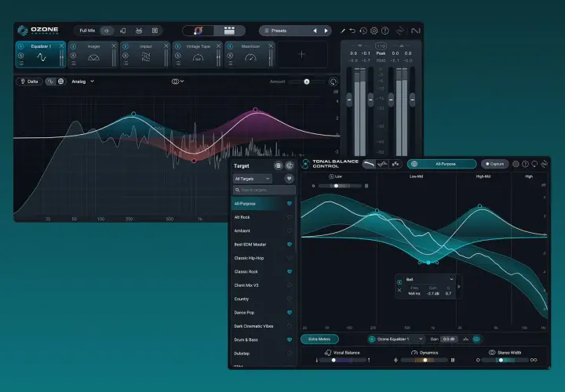Select Tonal Balance broad curve view tab
Viewport: 565px width, 392px height.
(369, 164)
